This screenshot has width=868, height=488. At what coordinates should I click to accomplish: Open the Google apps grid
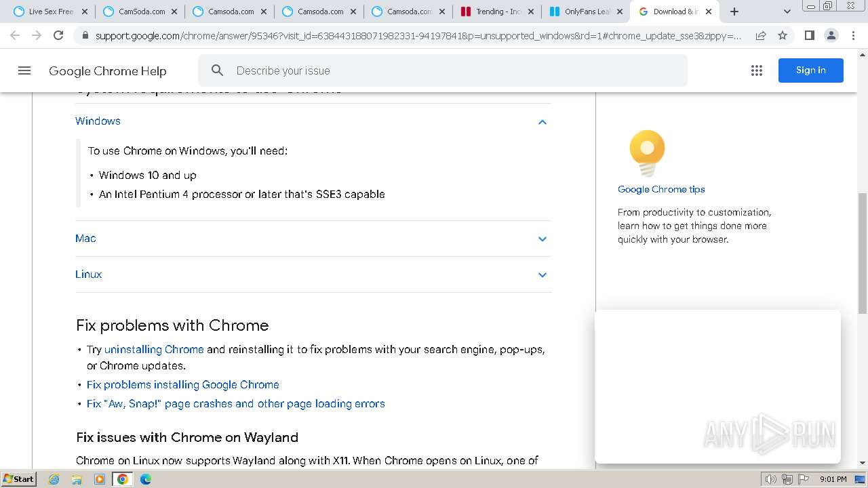(757, 70)
